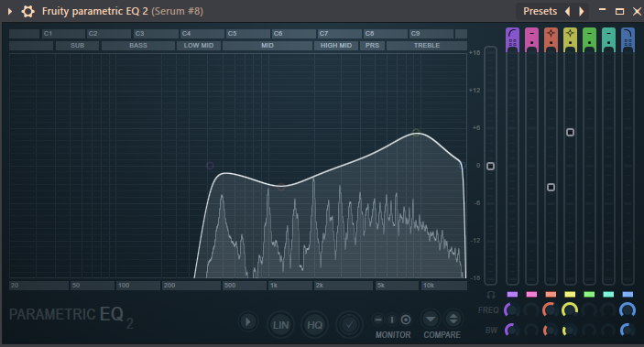This screenshot has height=347, width=644.
Task: Click the purple FREQ knob
Action: point(512,310)
